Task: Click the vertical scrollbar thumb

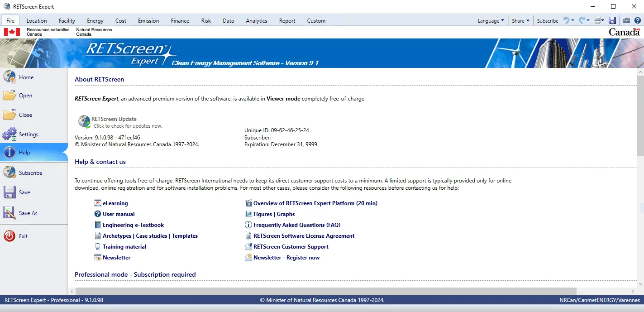Action: (640, 115)
